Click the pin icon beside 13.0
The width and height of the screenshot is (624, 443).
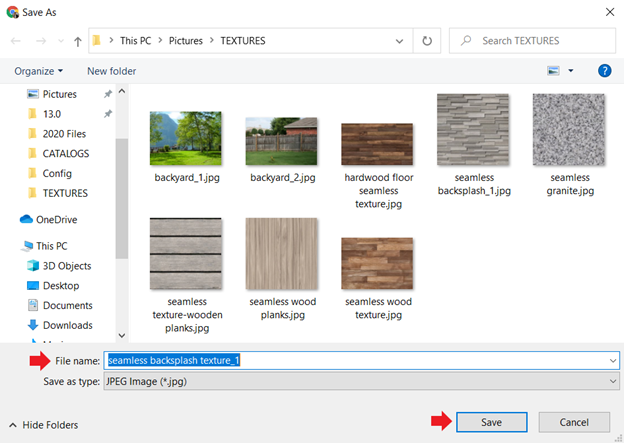tap(107, 114)
